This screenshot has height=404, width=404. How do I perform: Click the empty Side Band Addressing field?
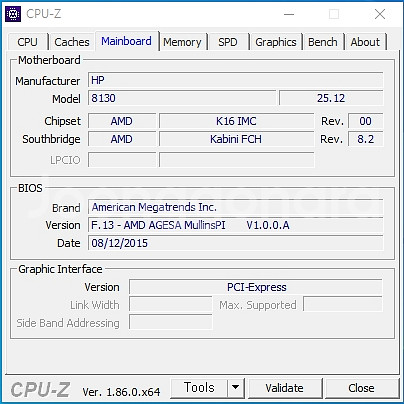171,322
